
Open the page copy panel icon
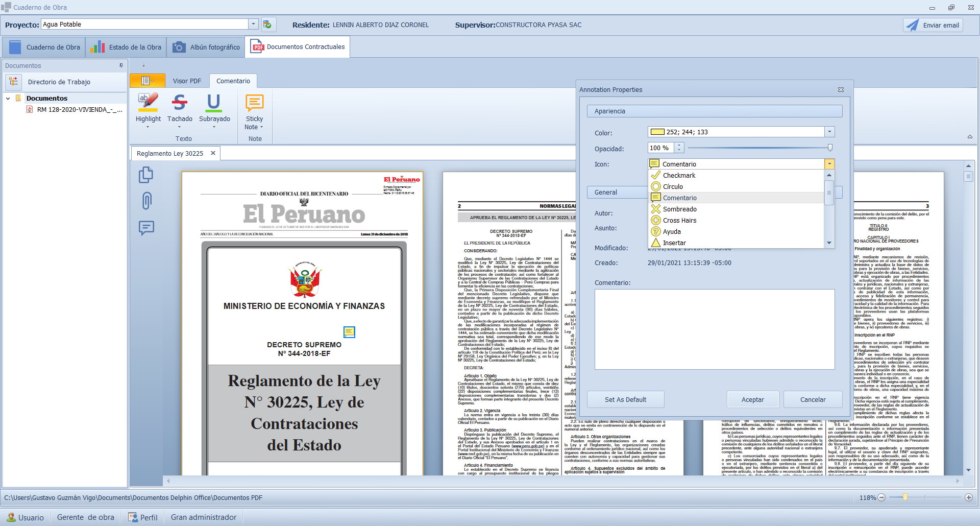(146, 175)
